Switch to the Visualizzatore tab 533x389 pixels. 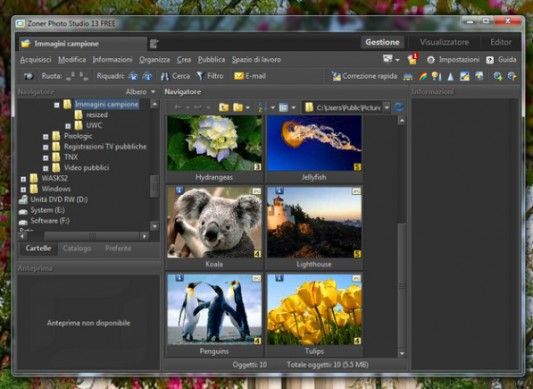444,42
